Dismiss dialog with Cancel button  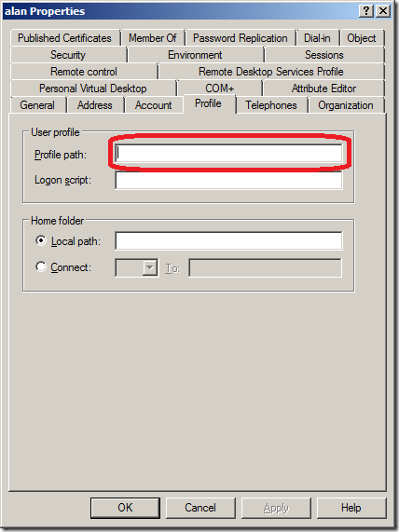pyautogui.click(x=200, y=508)
